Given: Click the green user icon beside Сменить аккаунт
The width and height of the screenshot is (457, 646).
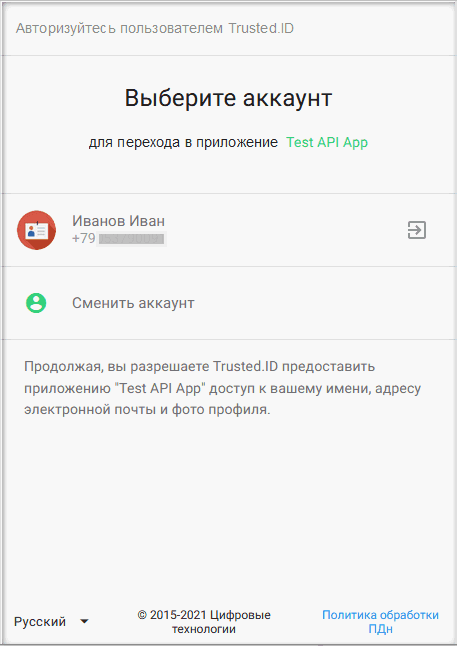Looking at the screenshot, I should 36,303.
